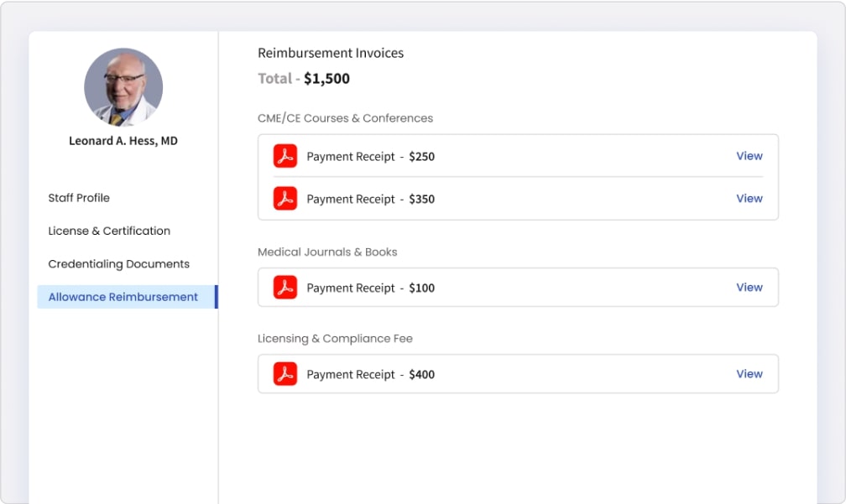Image resolution: width=846 pixels, height=504 pixels.
Task: Open the Staff Profile section
Action: point(79,198)
